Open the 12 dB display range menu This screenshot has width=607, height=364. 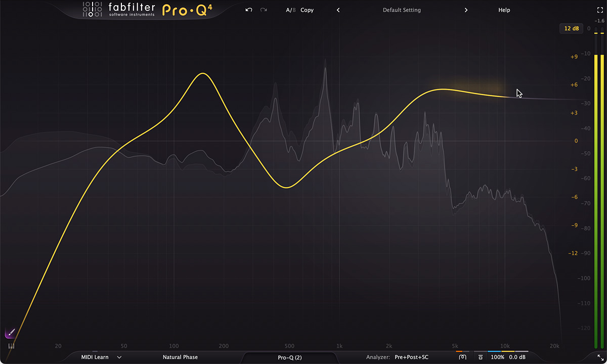tap(571, 28)
